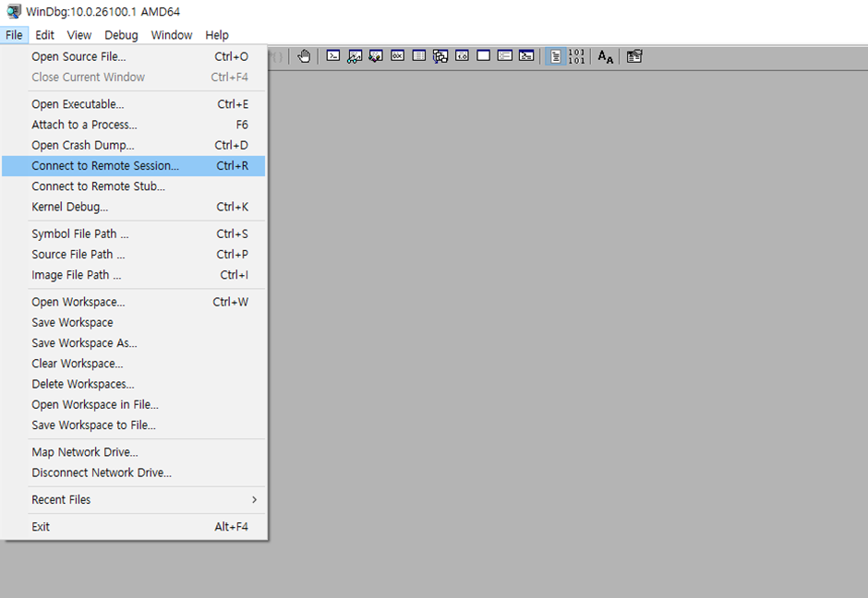The height and width of the screenshot is (598, 868).
Task: Click the Insert or remove breakpoint hand icon
Action: (304, 56)
